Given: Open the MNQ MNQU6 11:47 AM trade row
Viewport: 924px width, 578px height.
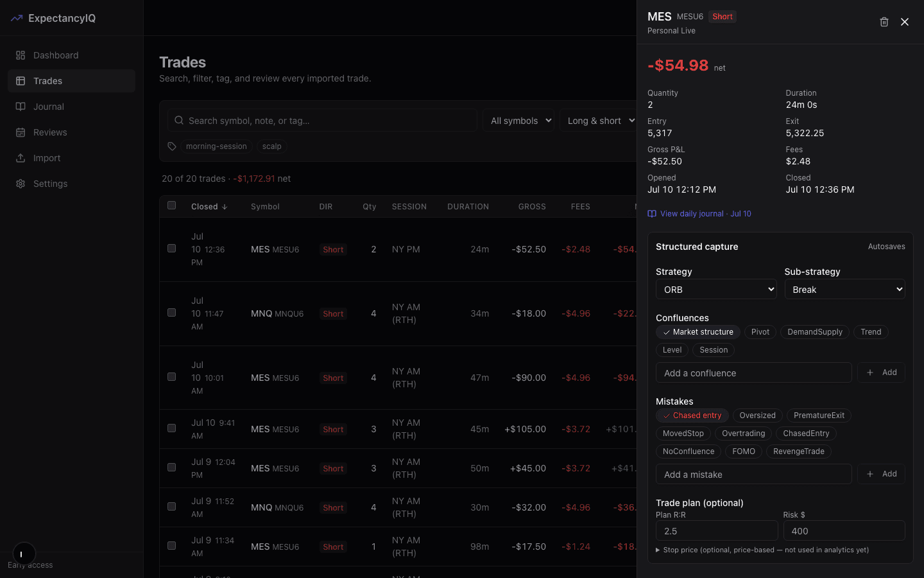Looking at the screenshot, I should tap(398, 313).
